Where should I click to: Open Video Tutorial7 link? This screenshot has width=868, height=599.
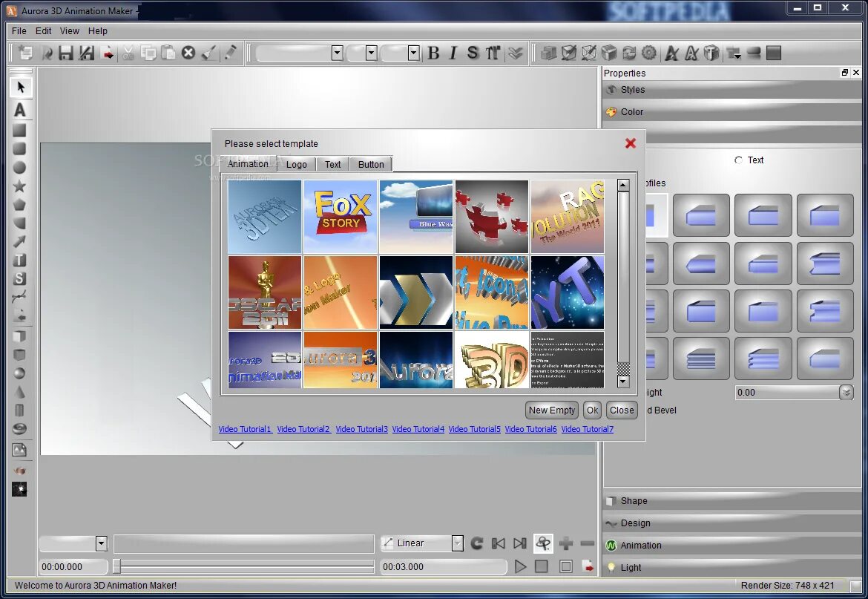pos(588,429)
